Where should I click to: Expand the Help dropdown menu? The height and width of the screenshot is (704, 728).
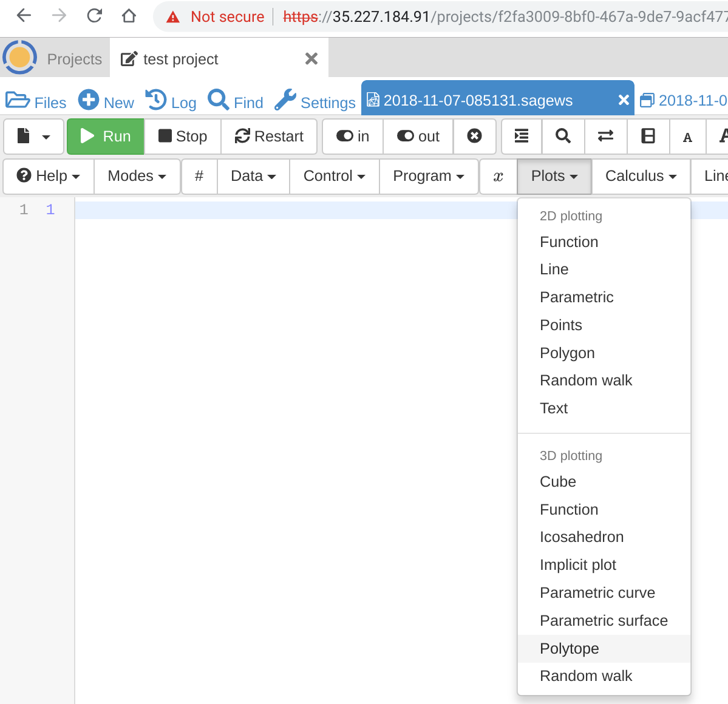49,176
